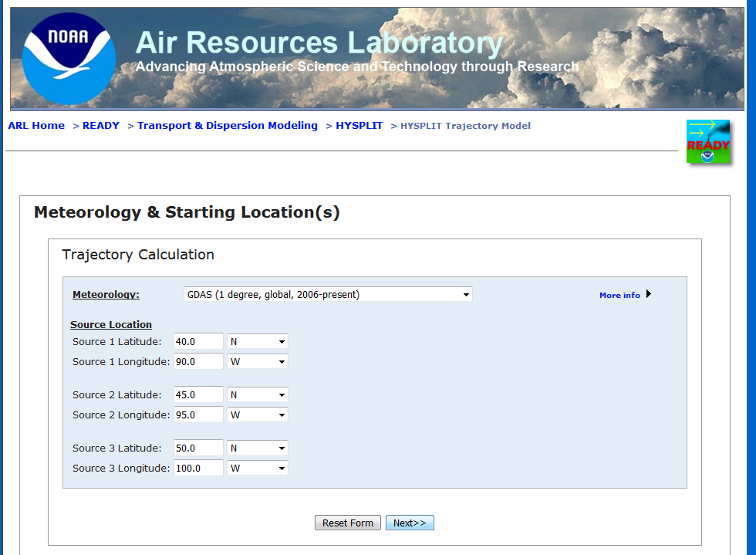
Task: Click the Source 3 Longitude label
Action: pyautogui.click(x=121, y=468)
